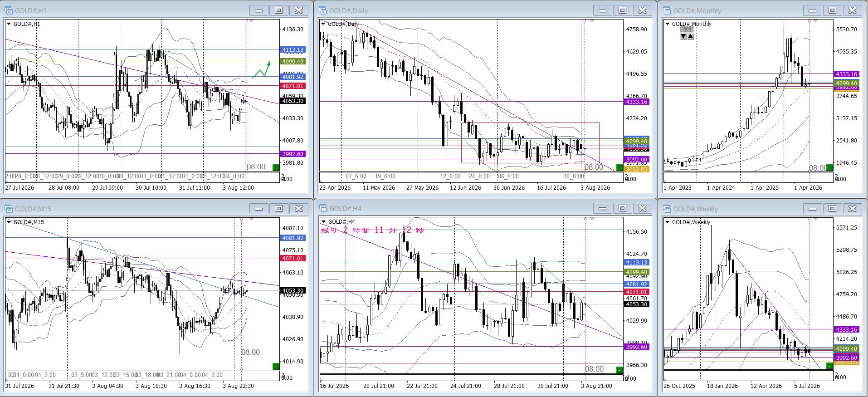Click the GOLD#,Daily window title icon

(323, 10)
